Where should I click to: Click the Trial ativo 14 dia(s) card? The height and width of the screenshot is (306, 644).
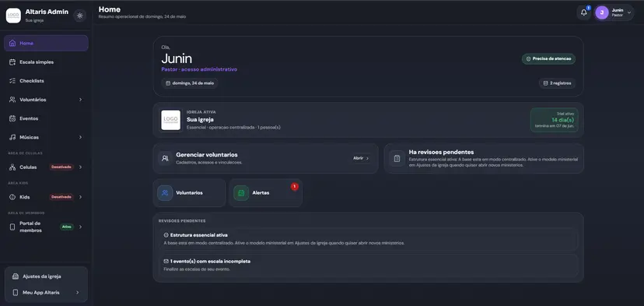[x=554, y=120]
